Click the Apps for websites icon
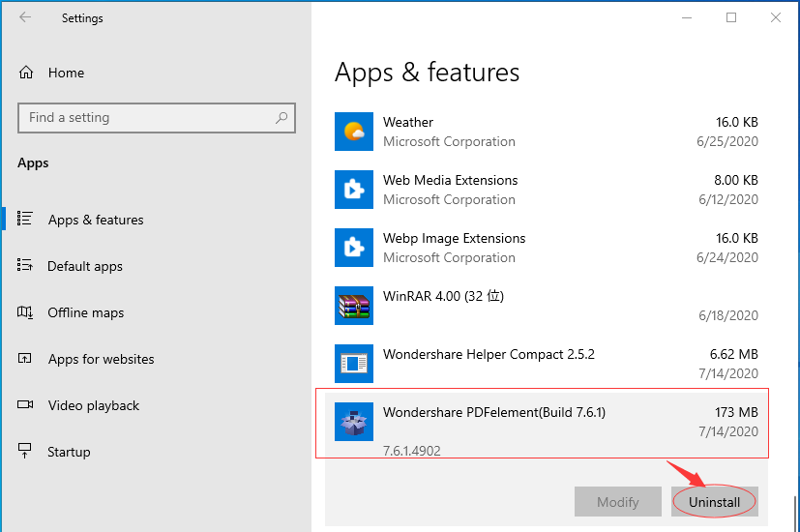The width and height of the screenshot is (800, 532). pos(25,358)
